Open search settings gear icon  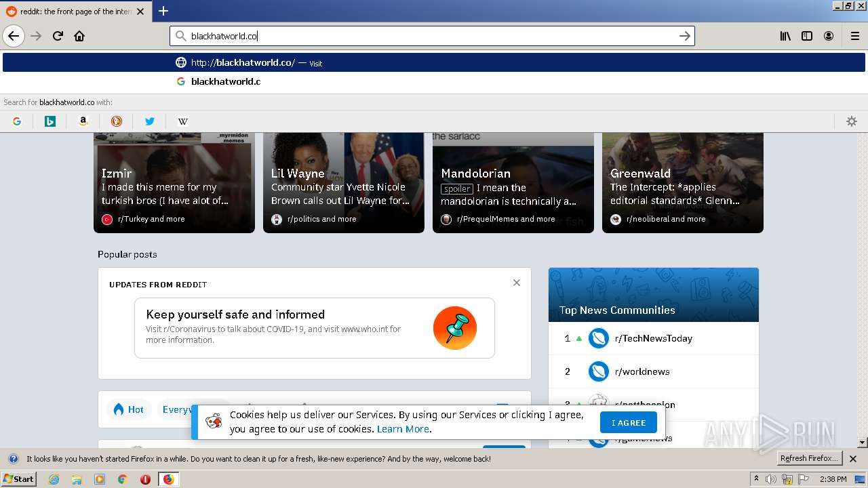[852, 121]
